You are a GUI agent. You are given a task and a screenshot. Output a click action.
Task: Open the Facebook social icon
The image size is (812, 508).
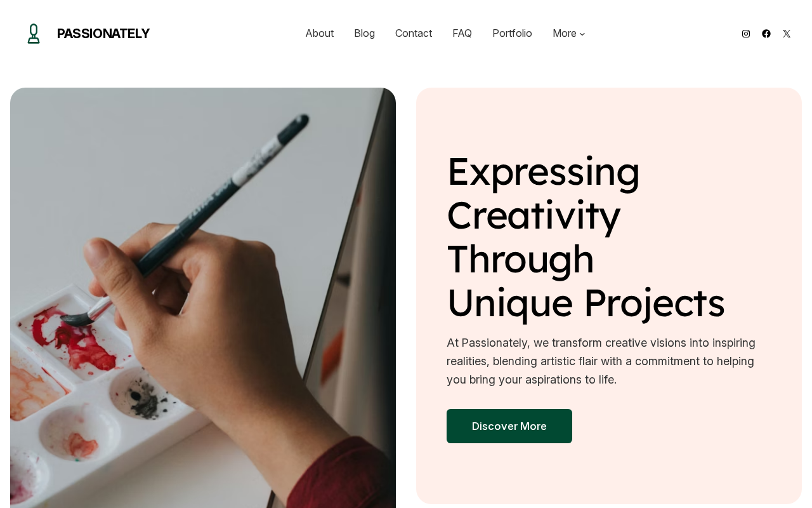click(766, 34)
